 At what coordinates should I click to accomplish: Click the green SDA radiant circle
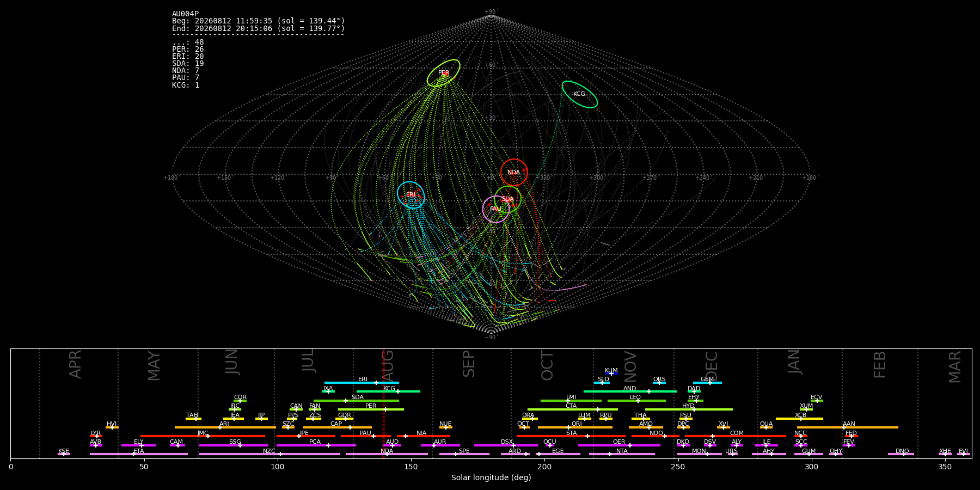[x=508, y=199]
